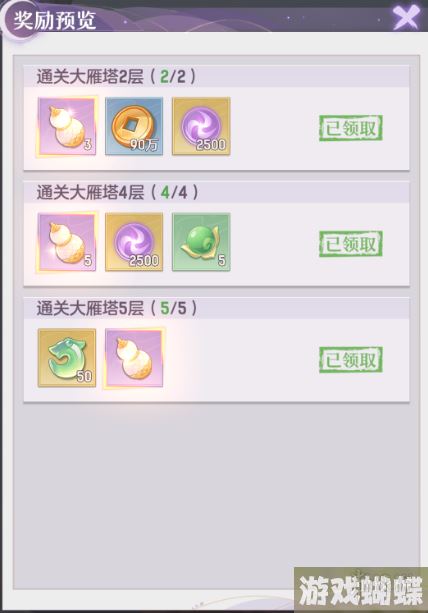Click the 已领取 stamp for 大雁塔5层
Screen dimensions: 428x613
pos(351,359)
